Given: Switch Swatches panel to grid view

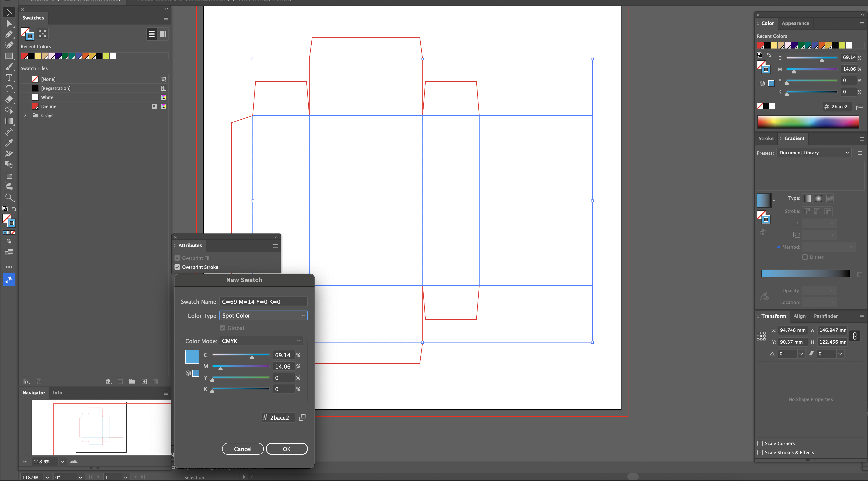Looking at the screenshot, I should [x=163, y=34].
